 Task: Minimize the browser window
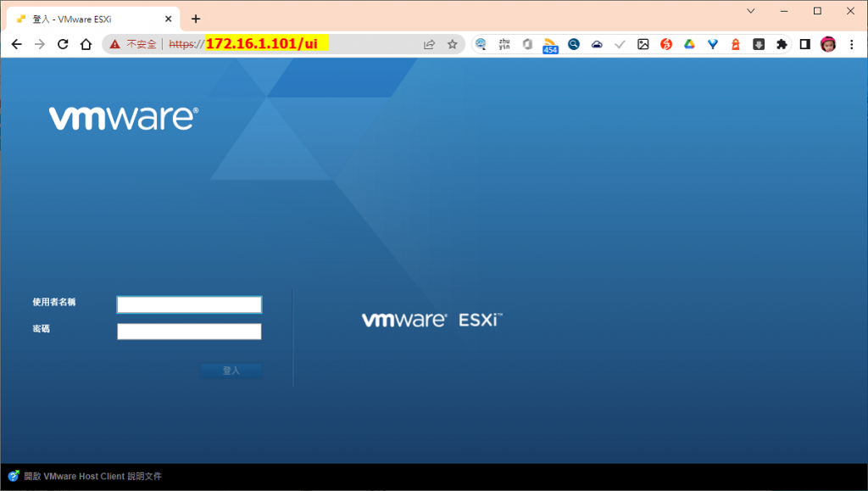click(784, 11)
